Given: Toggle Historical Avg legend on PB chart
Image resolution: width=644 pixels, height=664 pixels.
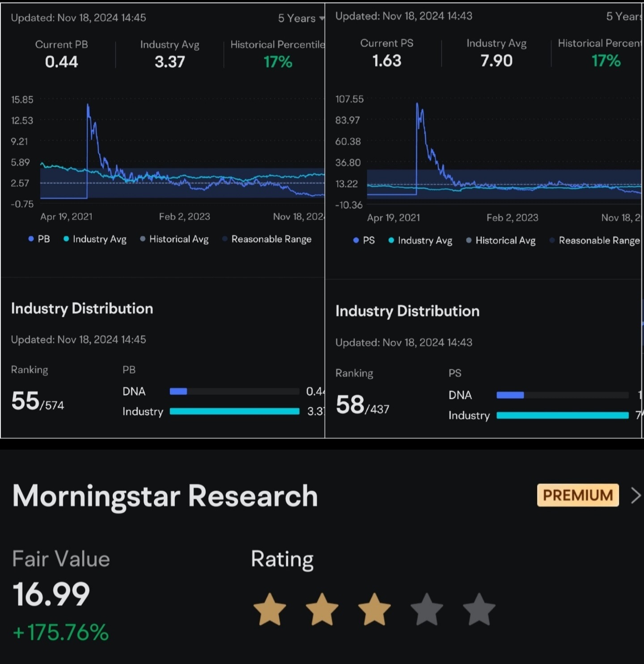Looking at the screenshot, I should tap(174, 239).
